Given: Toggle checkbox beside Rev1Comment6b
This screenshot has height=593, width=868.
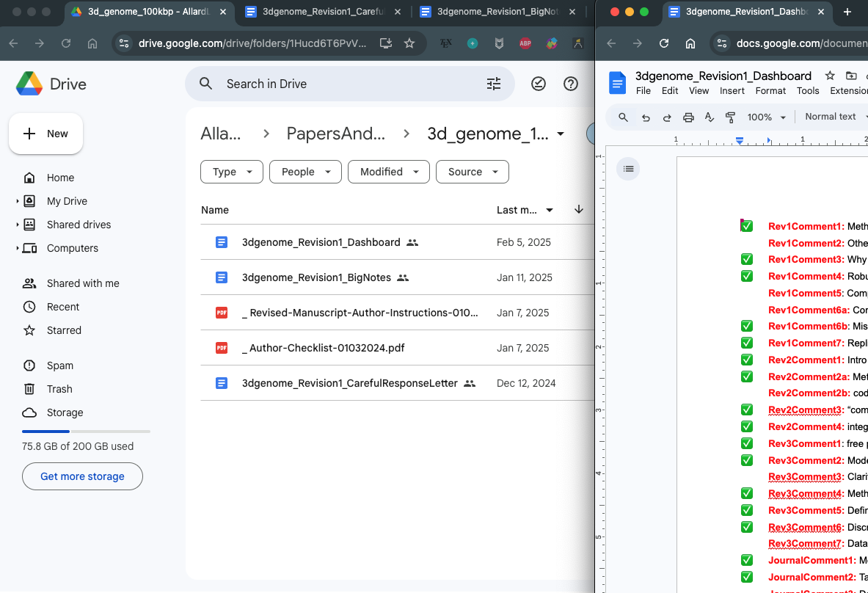Looking at the screenshot, I should pos(747,326).
